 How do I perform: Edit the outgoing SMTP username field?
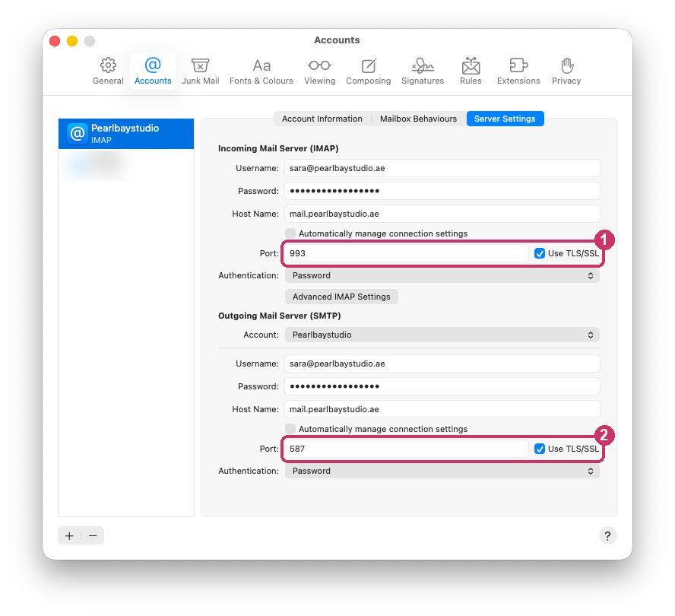coord(442,364)
